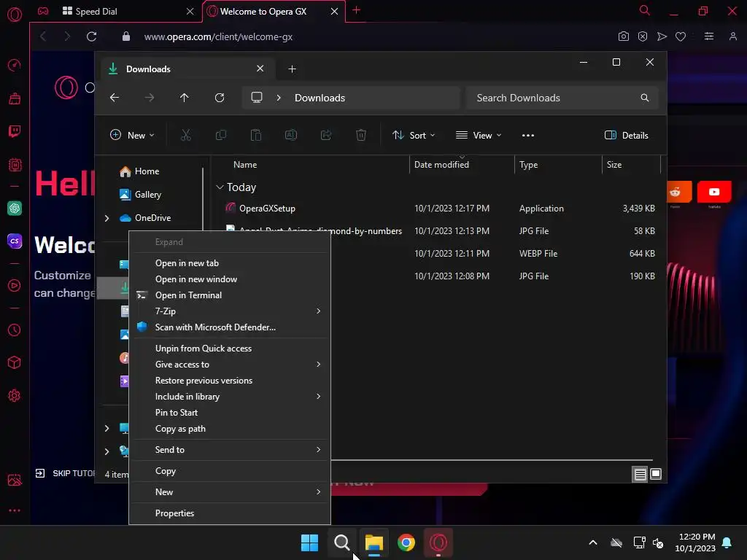Click taskbar Search magnifier

click(341, 542)
